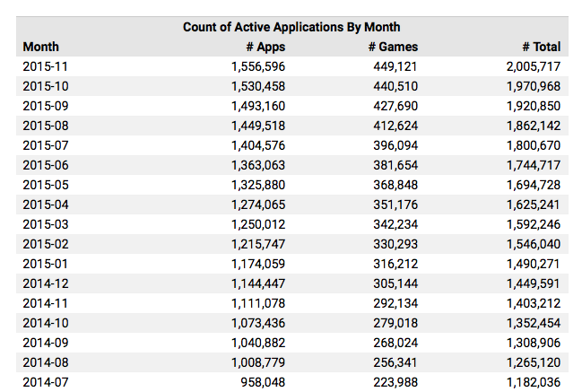Click the # Games column header
582x392 pixels.
pos(393,47)
